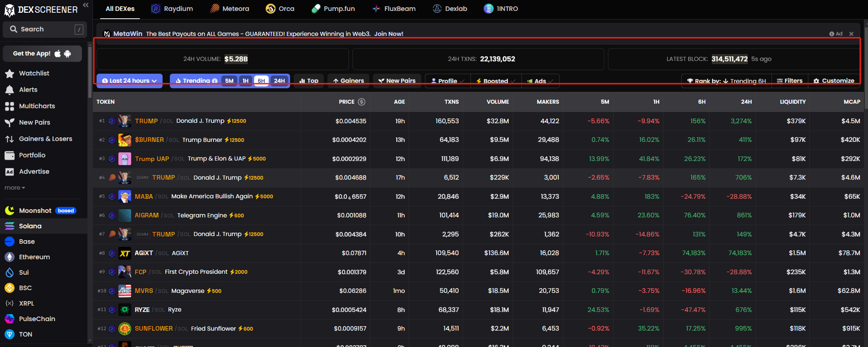The width and height of the screenshot is (868, 347).
Task: Switch to the Dexlab tab
Action: pyautogui.click(x=450, y=9)
